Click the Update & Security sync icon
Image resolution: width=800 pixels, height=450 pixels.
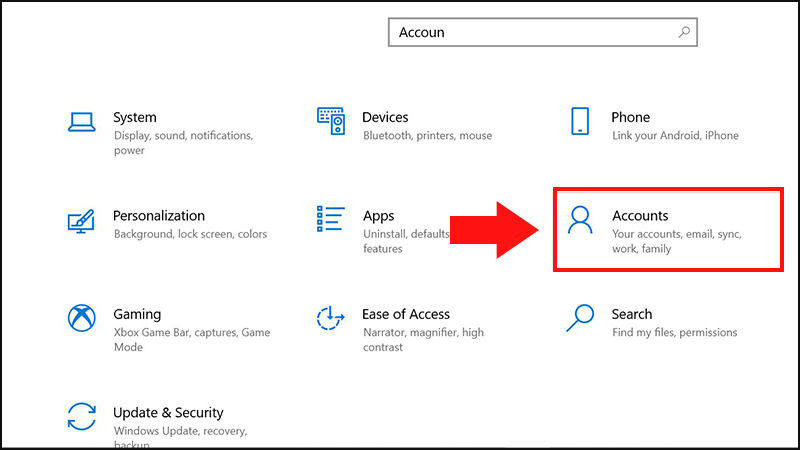[82, 416]
